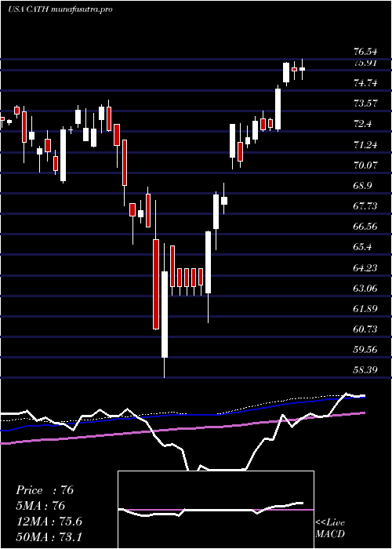
Task: Click the white MACD line inside inset
Action: pos(211,510)
